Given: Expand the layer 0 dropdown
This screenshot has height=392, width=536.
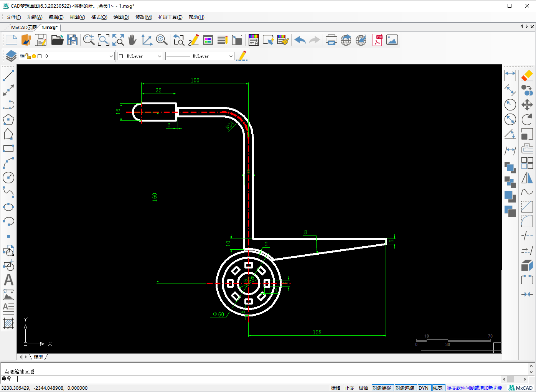Looking at the screenshot, I should (111, 56).
